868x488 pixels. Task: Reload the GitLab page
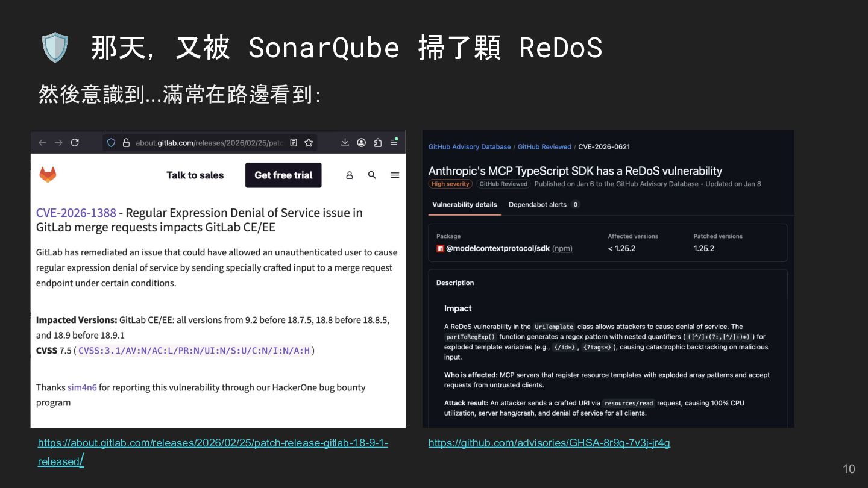(x=75, y=143)
